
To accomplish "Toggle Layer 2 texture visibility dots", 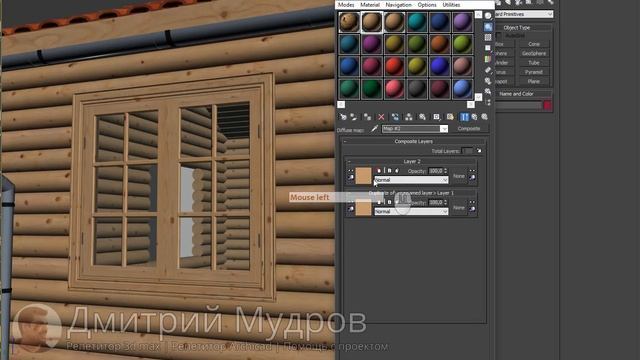I will click(x=351, y=170).
